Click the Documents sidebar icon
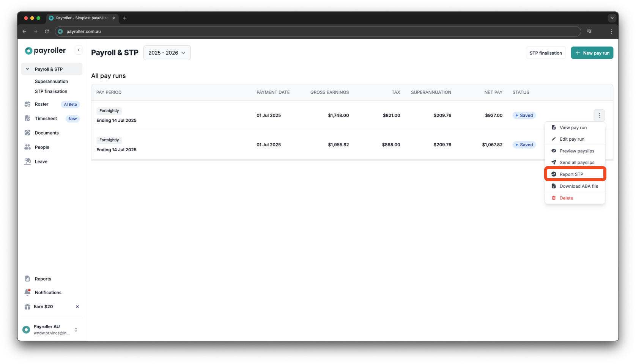The width and height of the screenshot is (636, 364). tap(27, 133)
